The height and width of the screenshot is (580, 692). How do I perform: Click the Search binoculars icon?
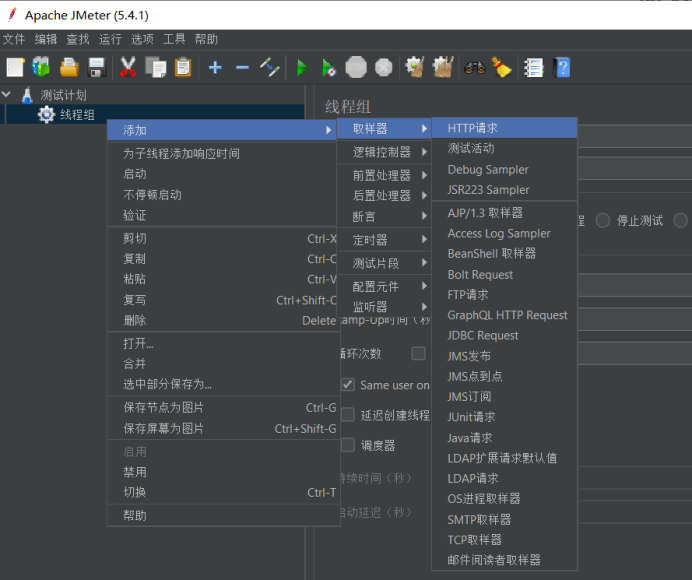point(474,68)
